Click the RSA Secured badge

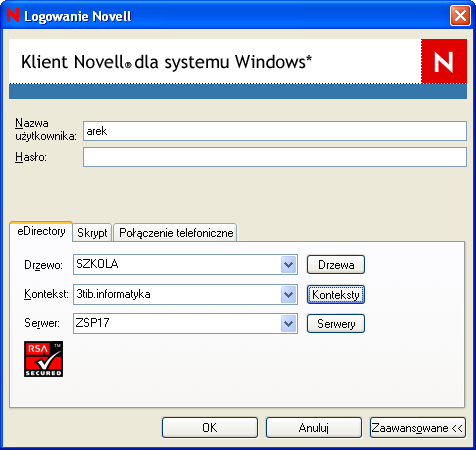tap(43, 359)
